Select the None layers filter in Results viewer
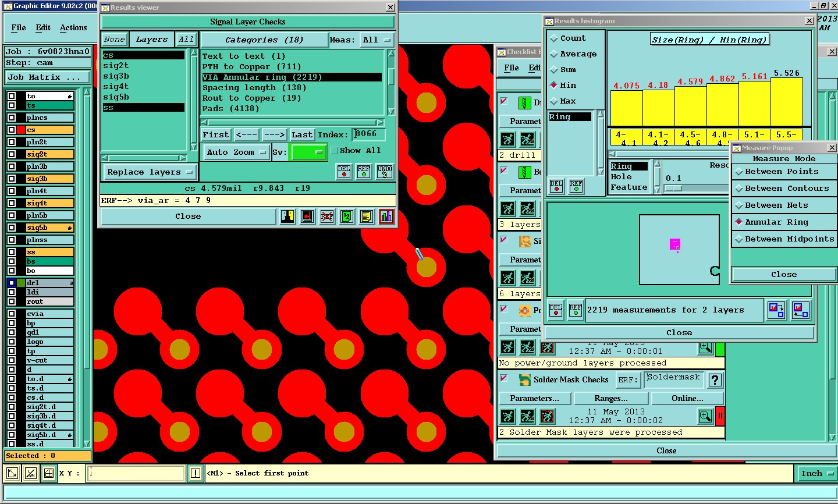This screenshot has height=504, width=838. (114, 40)
